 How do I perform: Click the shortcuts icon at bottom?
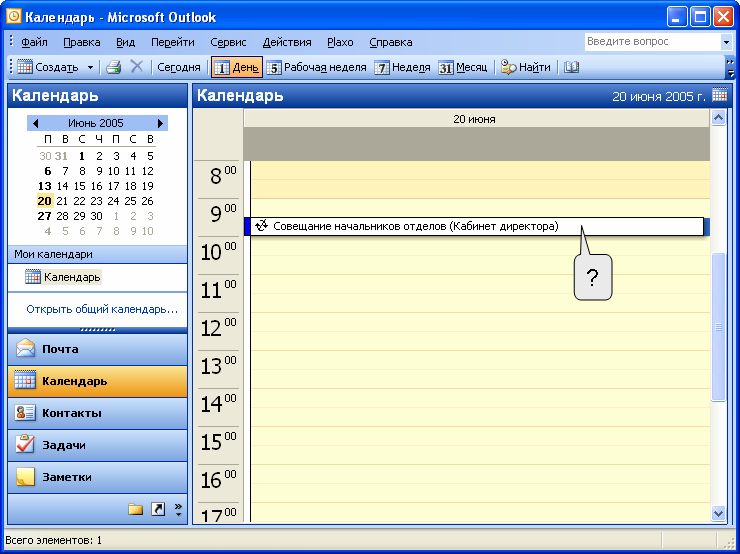[158, 509]
